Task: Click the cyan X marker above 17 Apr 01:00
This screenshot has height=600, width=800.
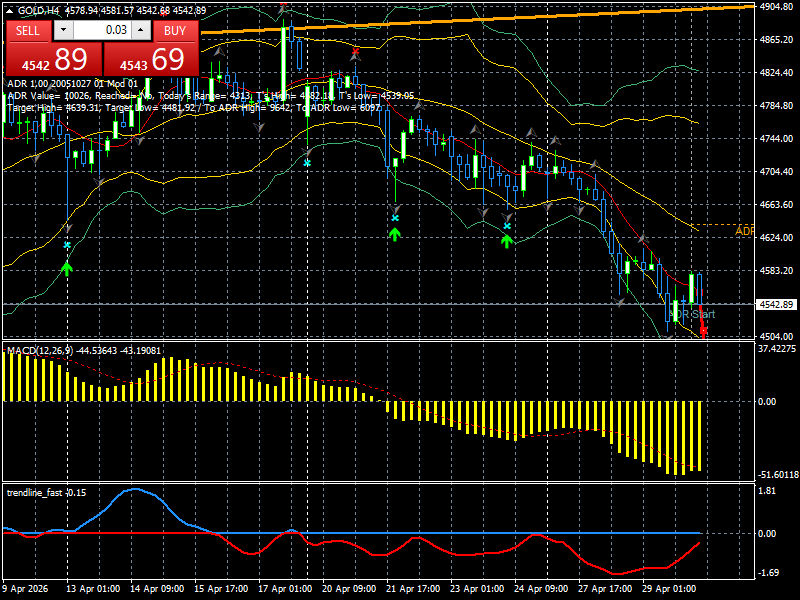Action: (307, 163)
